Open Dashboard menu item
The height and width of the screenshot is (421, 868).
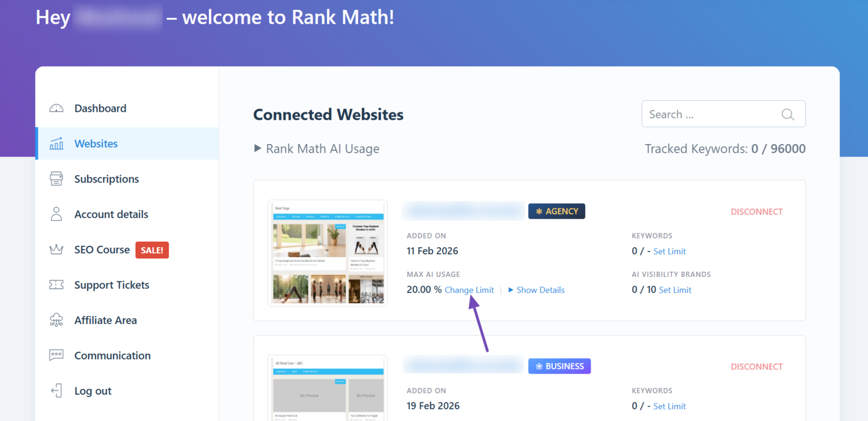pyautogui.click(x=127, y=108)
